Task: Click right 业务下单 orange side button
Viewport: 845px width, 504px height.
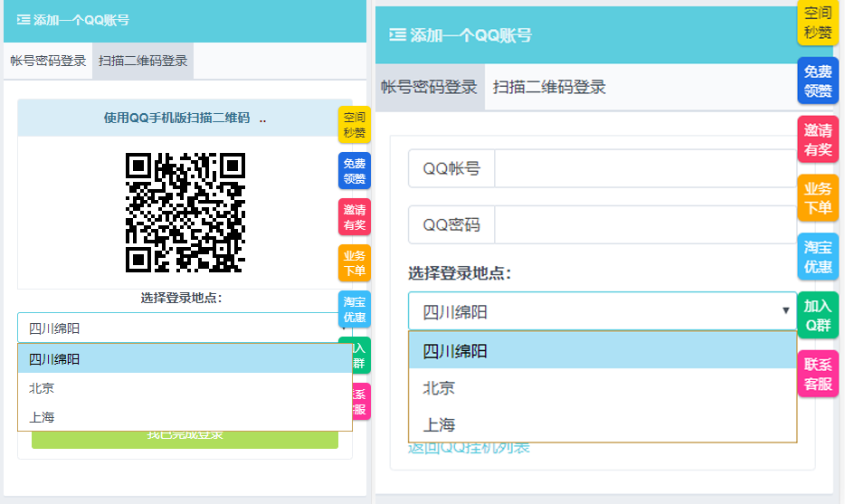Action: 818,198
